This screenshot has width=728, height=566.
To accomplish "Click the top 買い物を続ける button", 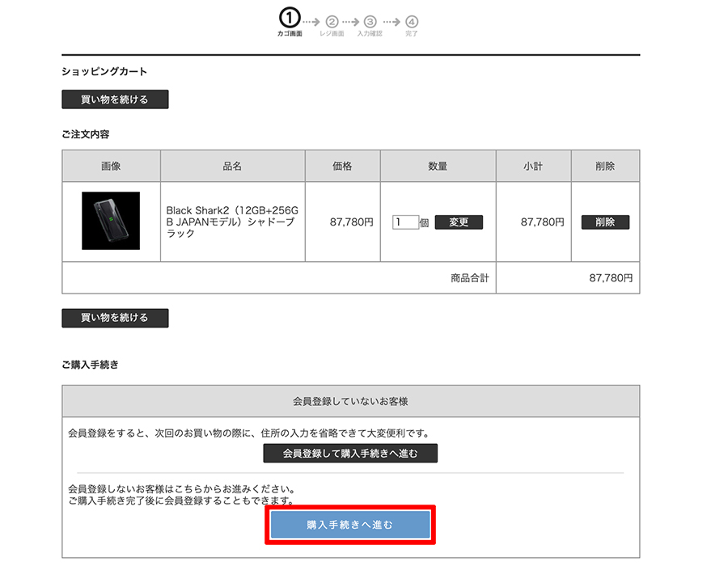I will [x=115, y=99].
